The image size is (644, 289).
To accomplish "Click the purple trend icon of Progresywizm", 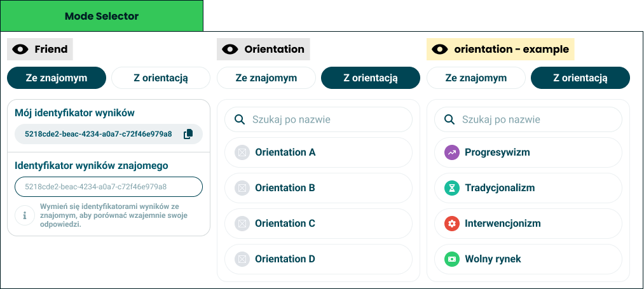I will pos(452,152).
